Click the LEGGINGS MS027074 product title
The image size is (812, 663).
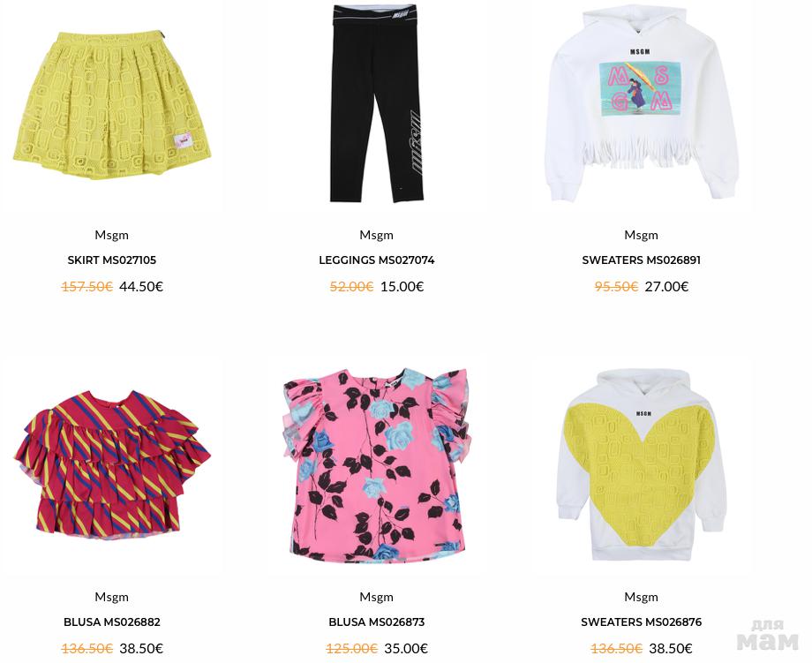click(x=377, y=260)
